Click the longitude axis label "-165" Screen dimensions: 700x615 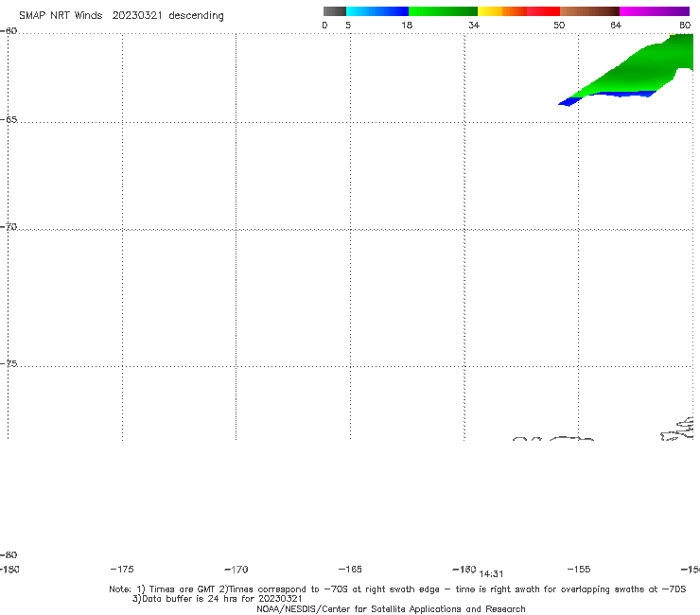(x=350, y=569)
